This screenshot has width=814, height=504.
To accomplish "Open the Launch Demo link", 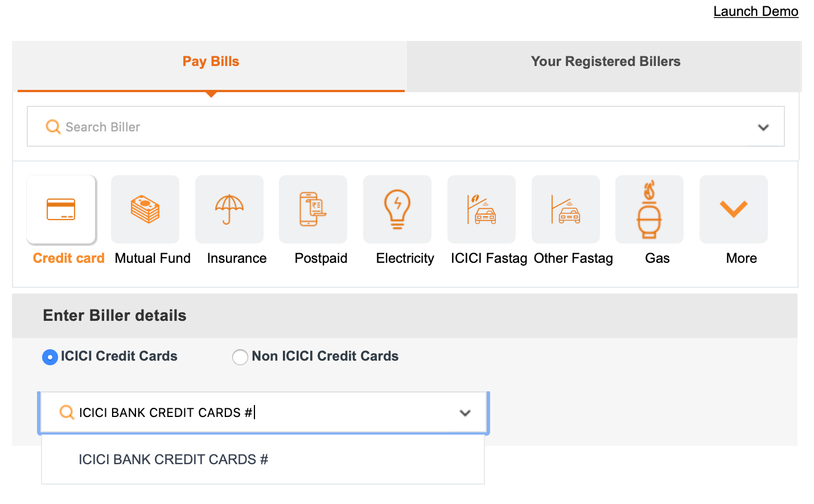I will tap(756, 11).
